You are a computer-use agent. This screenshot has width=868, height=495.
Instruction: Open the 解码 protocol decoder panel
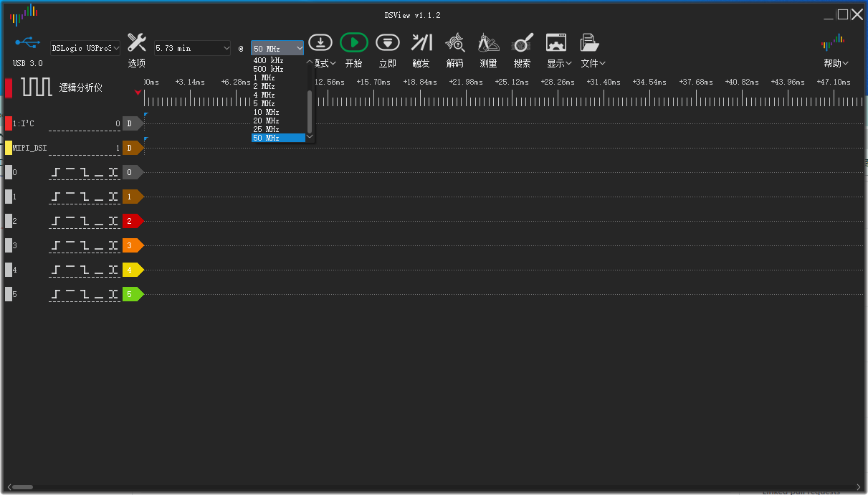pyautogui.click(x=454, y=42)
